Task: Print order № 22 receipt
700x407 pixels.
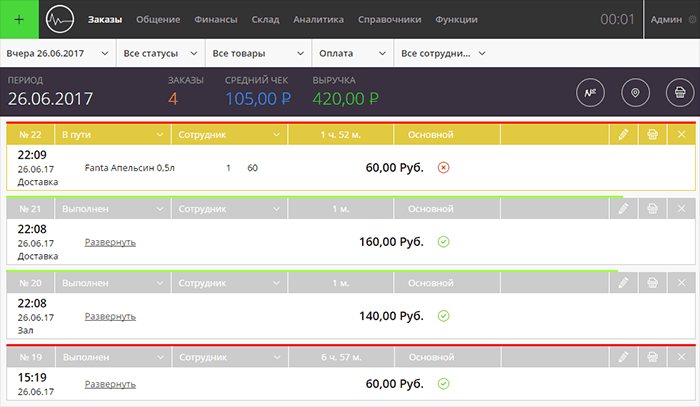Action: 652,134
